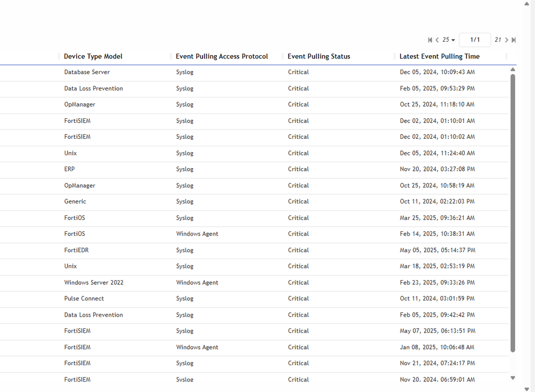Click the table scrollbar up arrow

(x=513, y=70)
